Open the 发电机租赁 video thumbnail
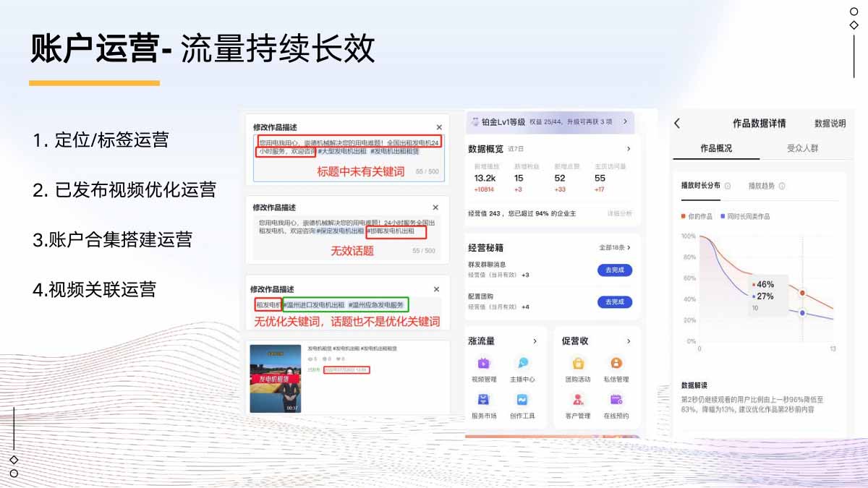This screenshot has height=488, width=868. pyautogui.click(x=275, y=378)
